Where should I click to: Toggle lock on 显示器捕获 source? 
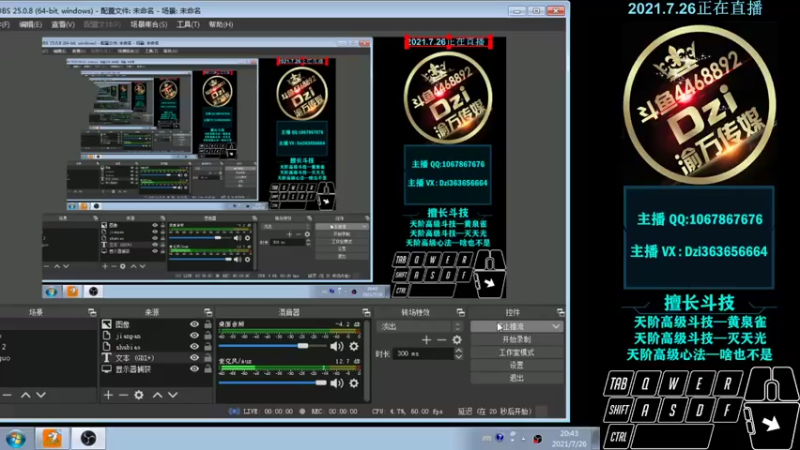click(x=208, y=369)
